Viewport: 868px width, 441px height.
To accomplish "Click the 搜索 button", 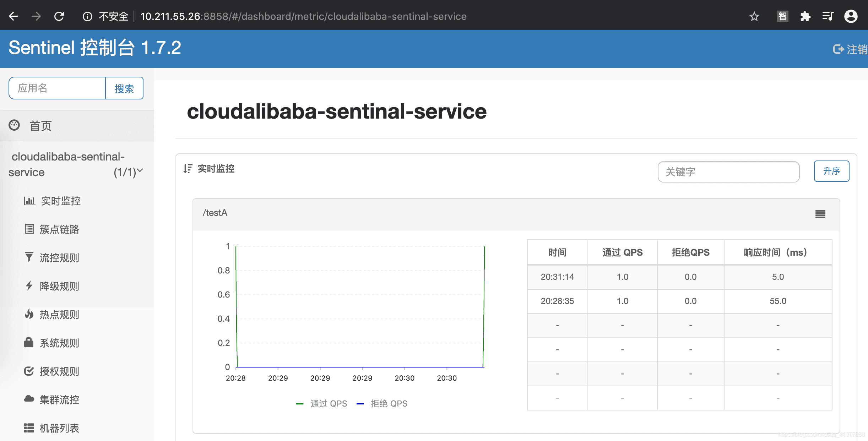I will tap(124, 88).
